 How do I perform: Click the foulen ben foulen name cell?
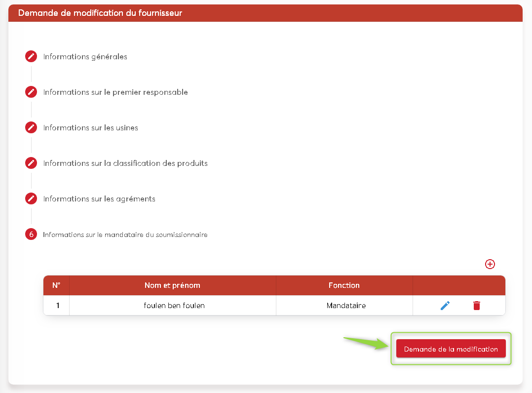tap(174, 306)
